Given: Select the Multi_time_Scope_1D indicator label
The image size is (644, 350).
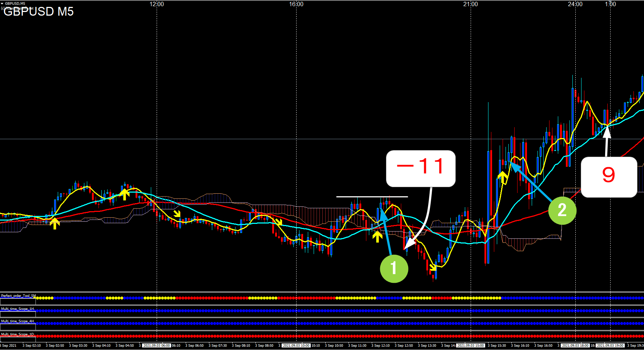Looking at the screenshot, I should [x=17, y=334].
